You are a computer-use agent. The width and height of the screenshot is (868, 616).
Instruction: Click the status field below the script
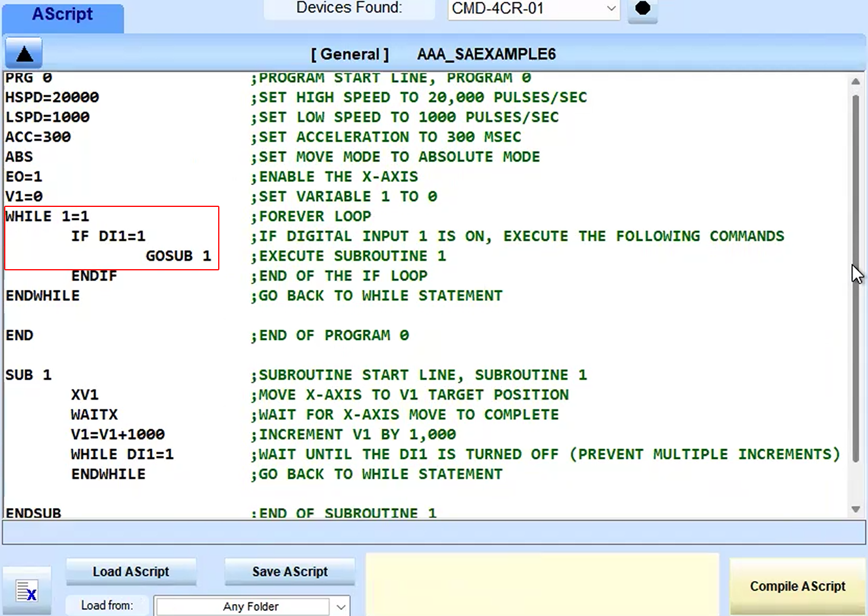[x=434, y=532]
